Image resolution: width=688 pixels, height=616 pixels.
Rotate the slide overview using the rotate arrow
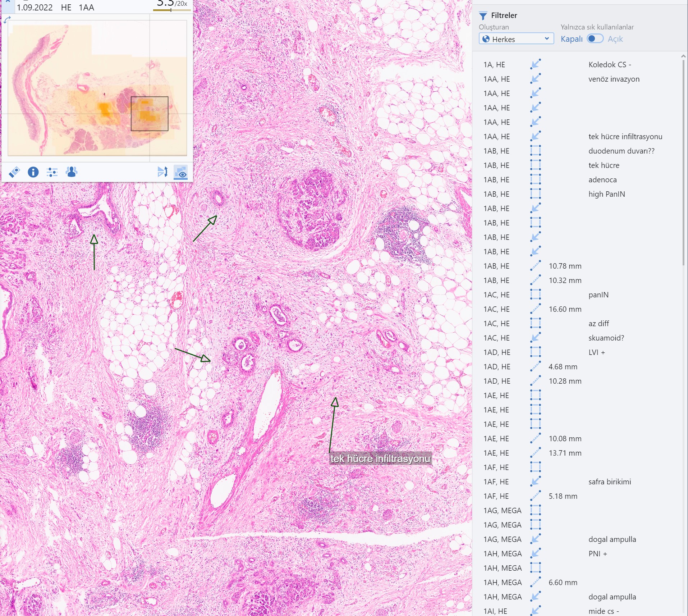point(7,20)
